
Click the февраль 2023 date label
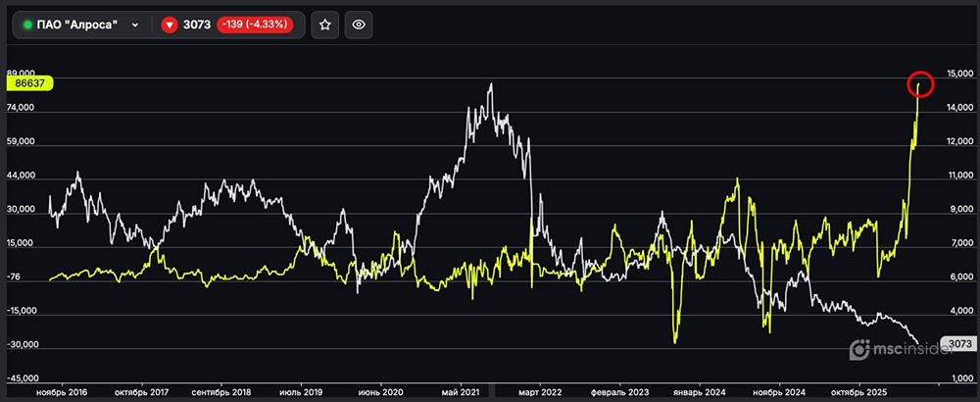tap(618, 392)
